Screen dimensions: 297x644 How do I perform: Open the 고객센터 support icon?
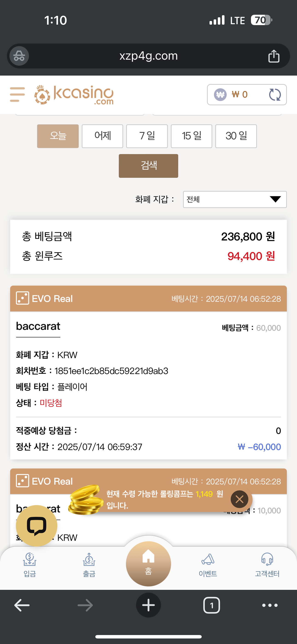tap(267, 565)
